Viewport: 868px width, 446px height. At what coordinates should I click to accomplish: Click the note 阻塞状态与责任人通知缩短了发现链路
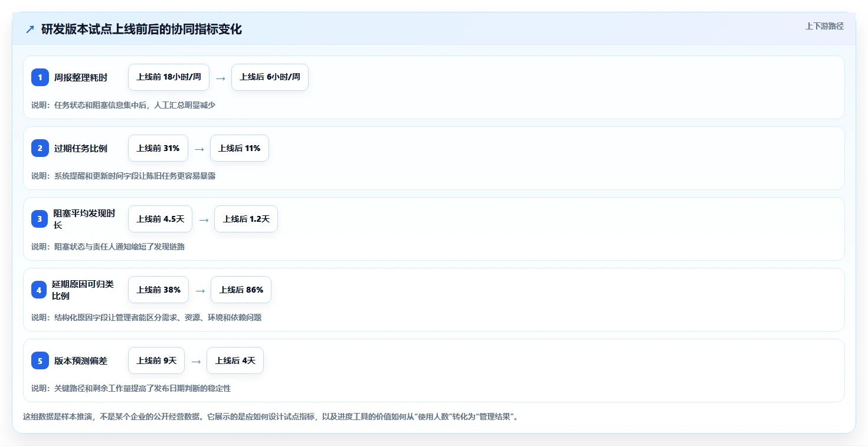pyautogui.click(x=108, y=247)
